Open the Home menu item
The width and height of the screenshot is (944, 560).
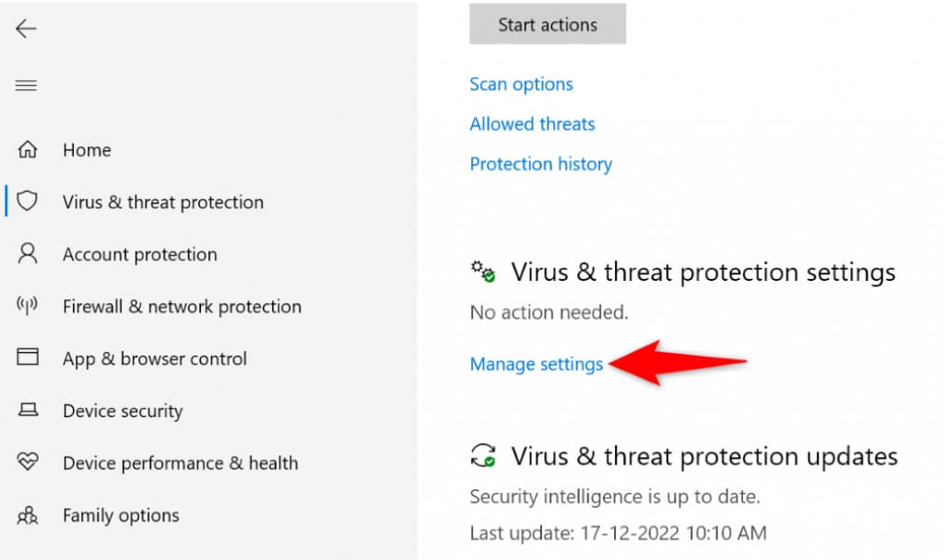tap(87, 150)
